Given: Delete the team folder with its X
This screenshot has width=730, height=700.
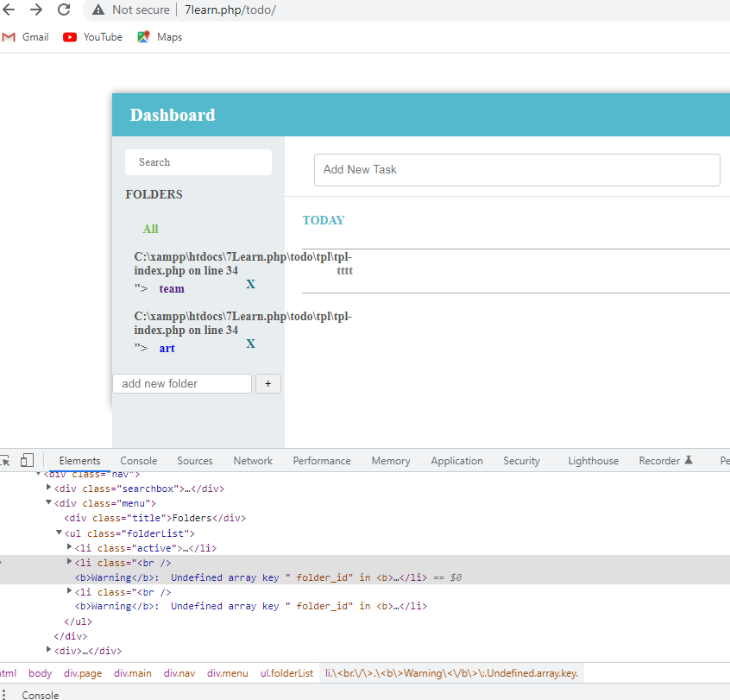Looking at the screenshot, I should click(x=250, y=284).
